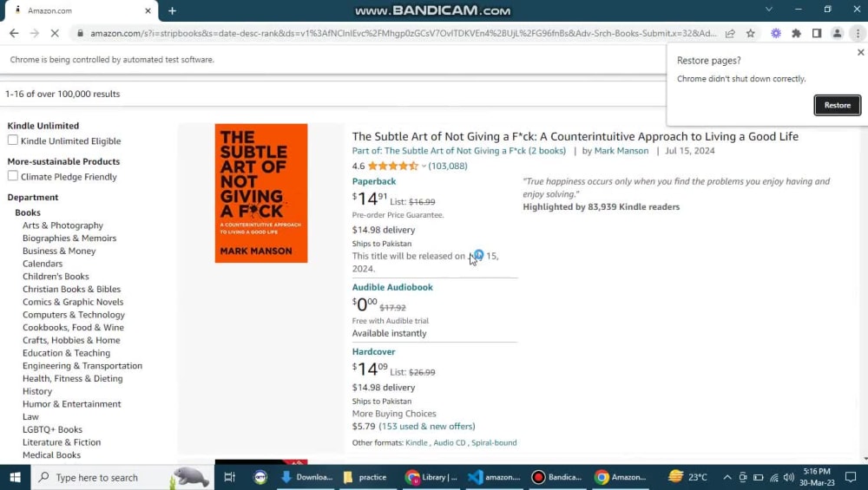Go back to the previous page
The image size is (868, 490).
[x=14, y=33]
